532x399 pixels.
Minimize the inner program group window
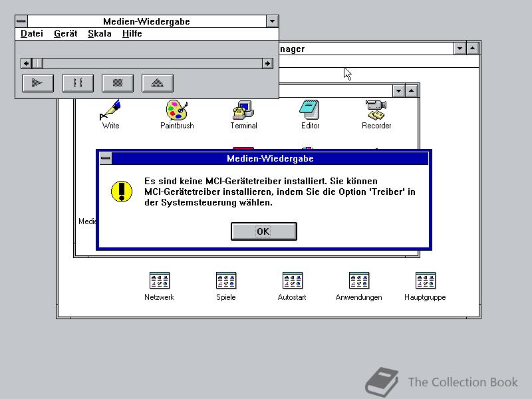398,90
